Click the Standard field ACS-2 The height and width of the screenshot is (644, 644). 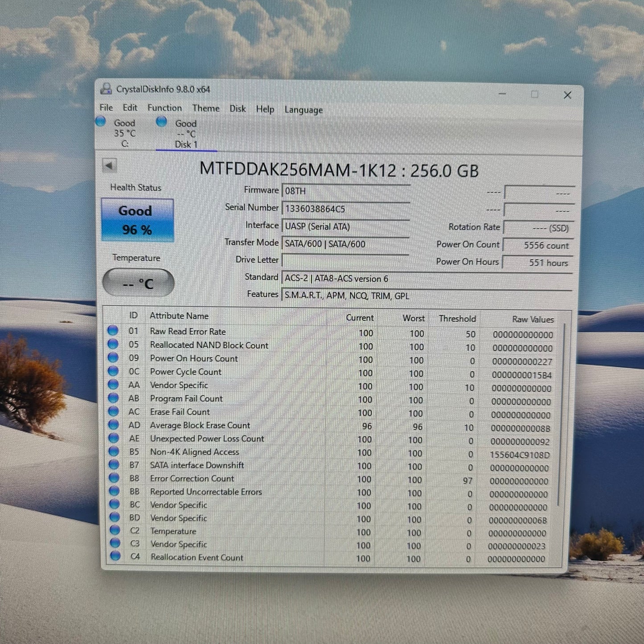(427, 279)
